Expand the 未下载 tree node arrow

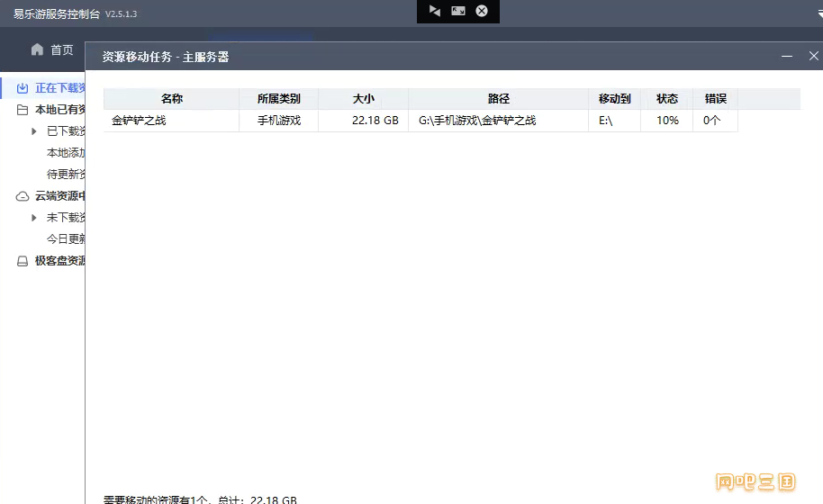(x=34, y=218)
